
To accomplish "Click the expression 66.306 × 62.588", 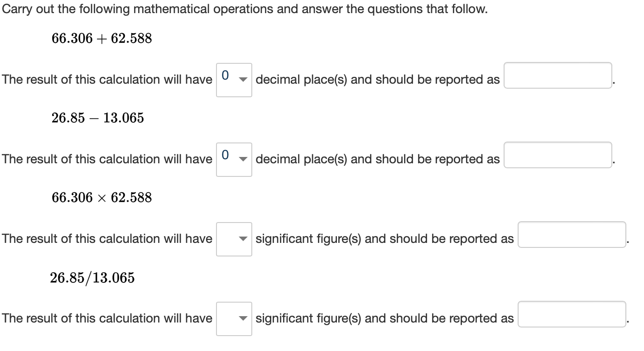I will pyautogui.click(x=101, y=198).
